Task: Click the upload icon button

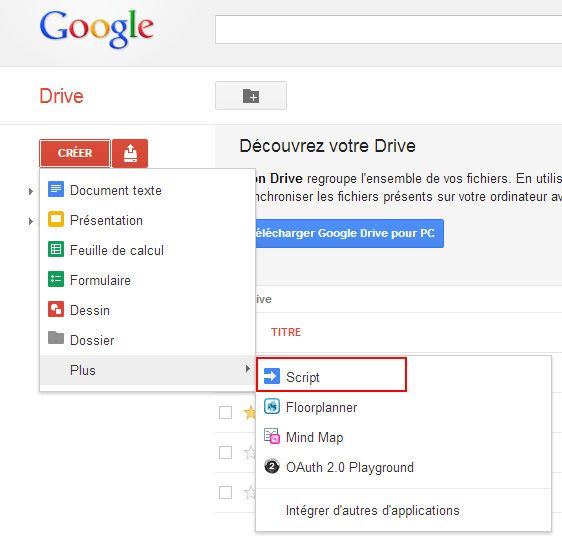Action: click(x=130, y=153)
